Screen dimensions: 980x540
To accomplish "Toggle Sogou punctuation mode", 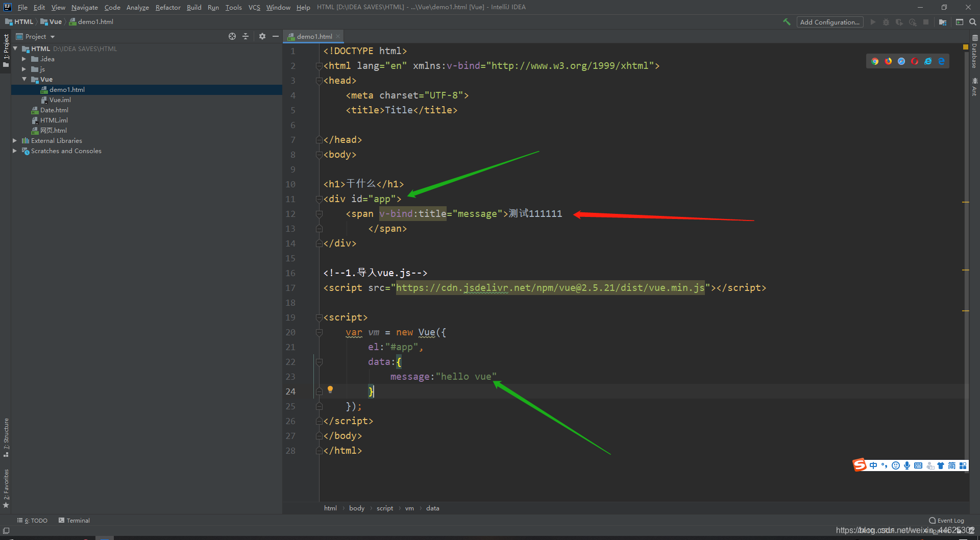I will tap(885, 465).
